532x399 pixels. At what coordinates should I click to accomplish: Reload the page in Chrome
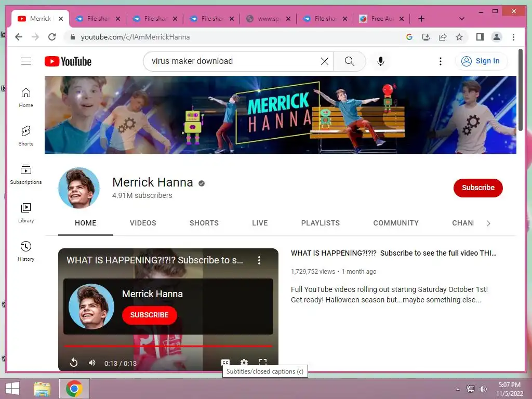tap(52, 37)
